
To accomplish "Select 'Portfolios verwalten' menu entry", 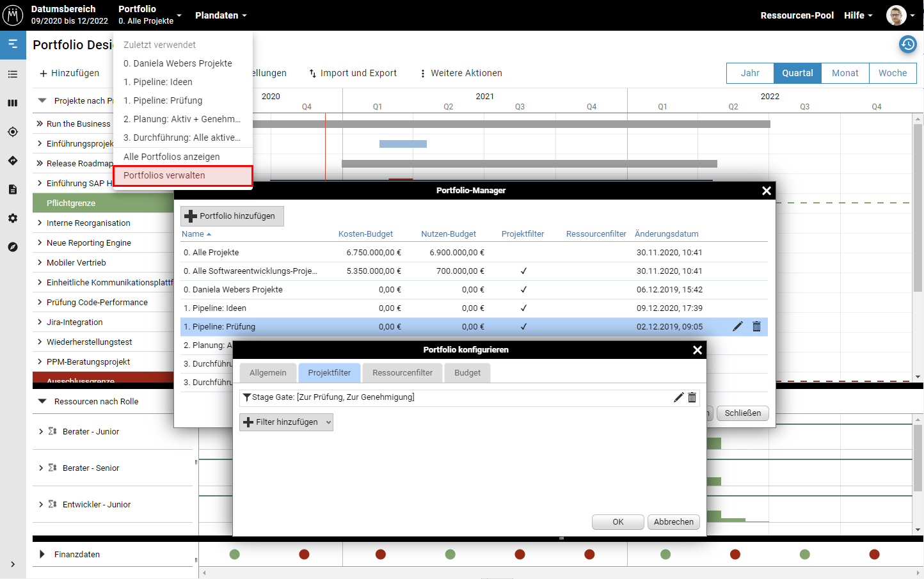I will tap(164, 175).
